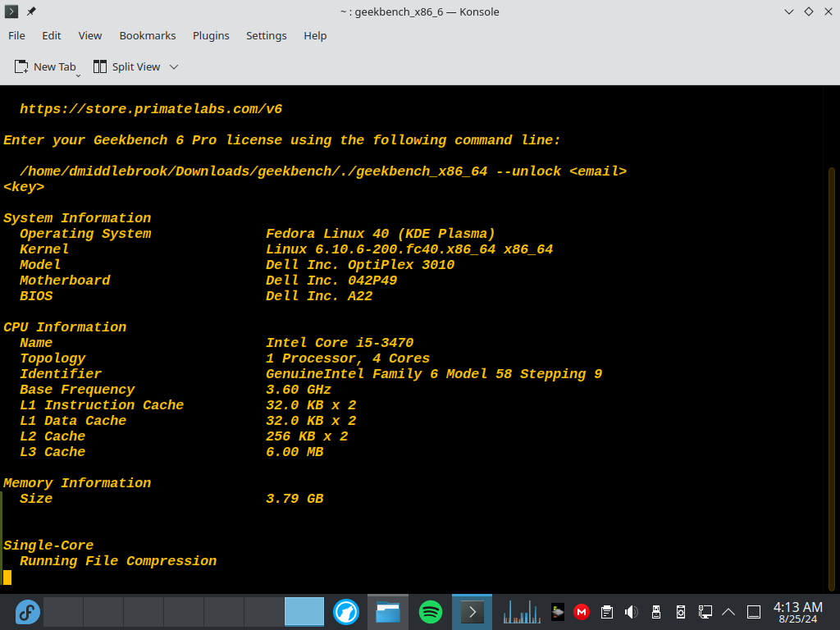Click CPU name 'Intel Core i5-3470'
The width and height of the screenshot is (840, 630).
click(x=340, y=342)
